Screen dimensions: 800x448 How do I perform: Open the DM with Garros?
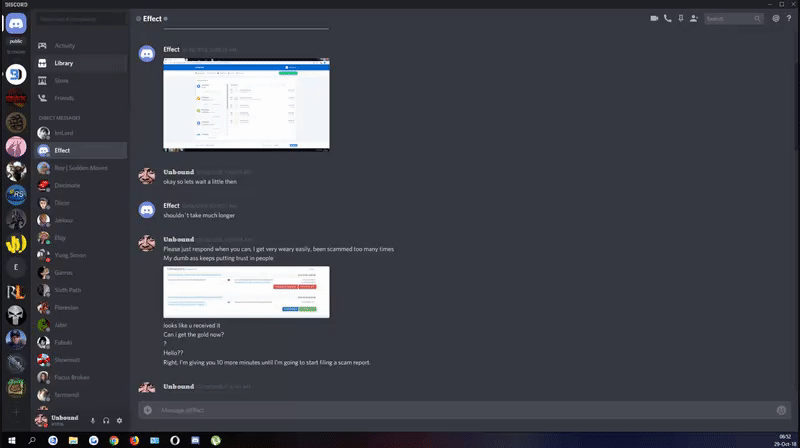pos(81,272)
